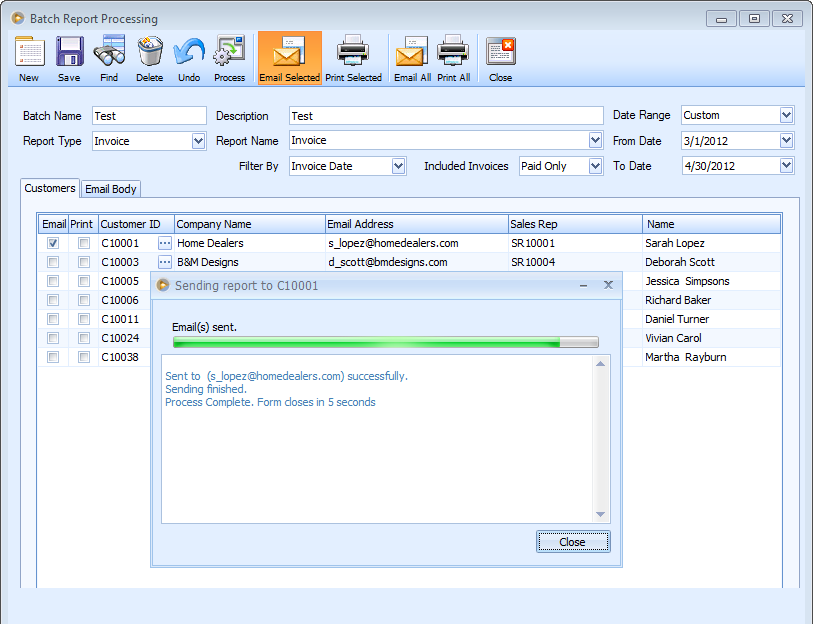The image size is (813, 624).
Task: Open the Included Invoices dropdown
Action: pyautogui.click(x=595, y=166)
